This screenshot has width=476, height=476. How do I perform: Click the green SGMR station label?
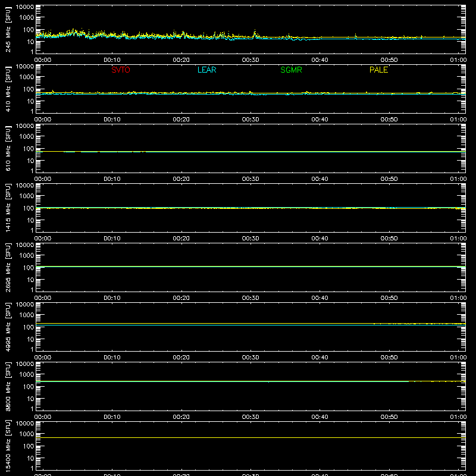pos(291,70)
